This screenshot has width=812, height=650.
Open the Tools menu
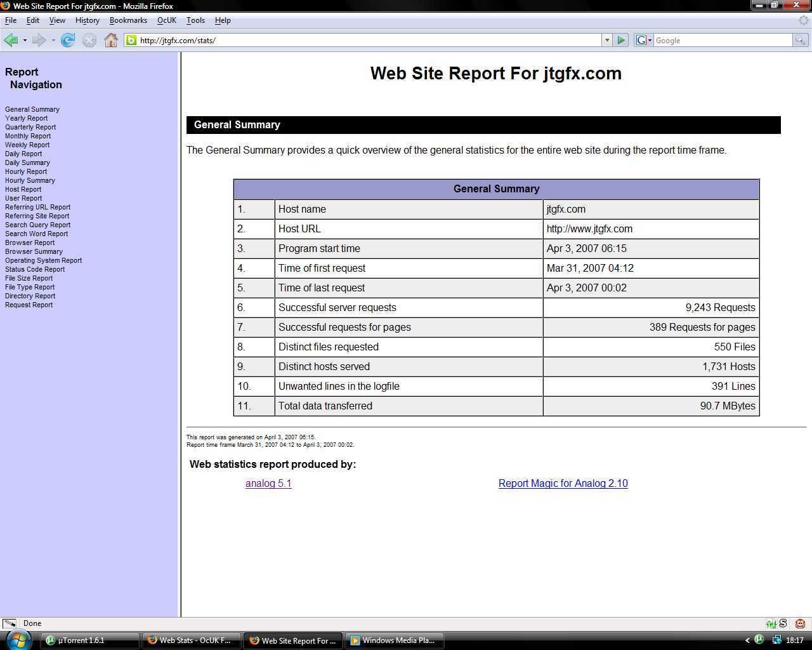[x=195, y=20]
